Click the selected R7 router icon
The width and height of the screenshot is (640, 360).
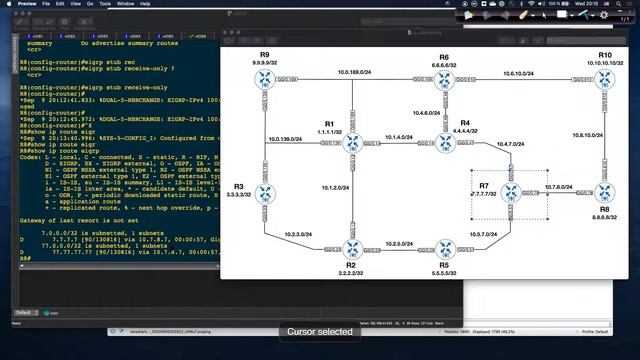tap(511, 193)
